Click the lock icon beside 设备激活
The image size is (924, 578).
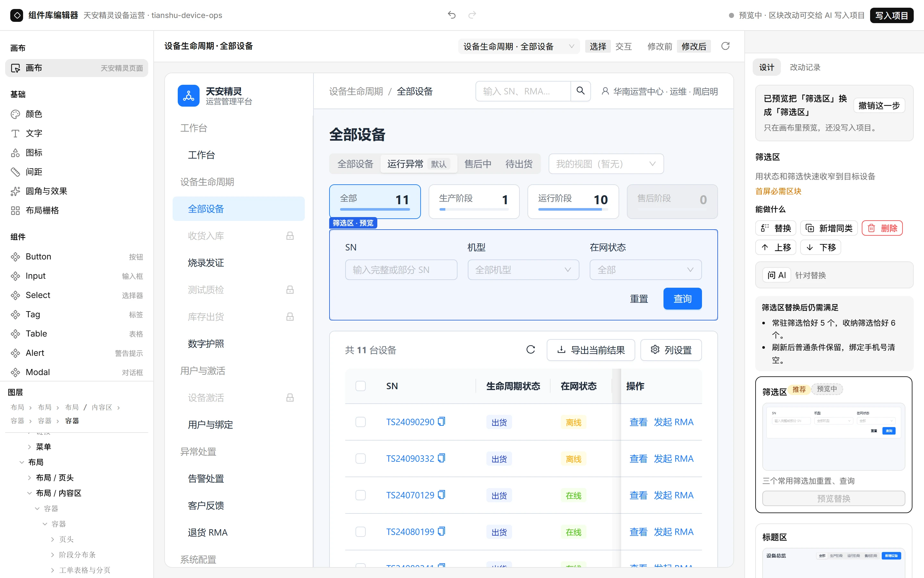290,398
